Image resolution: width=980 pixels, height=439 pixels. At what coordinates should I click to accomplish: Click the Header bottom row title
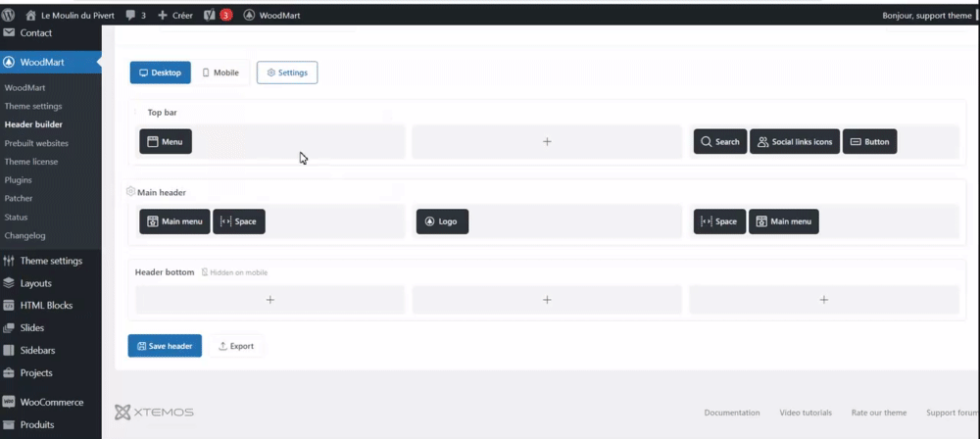tap(165, 272)
